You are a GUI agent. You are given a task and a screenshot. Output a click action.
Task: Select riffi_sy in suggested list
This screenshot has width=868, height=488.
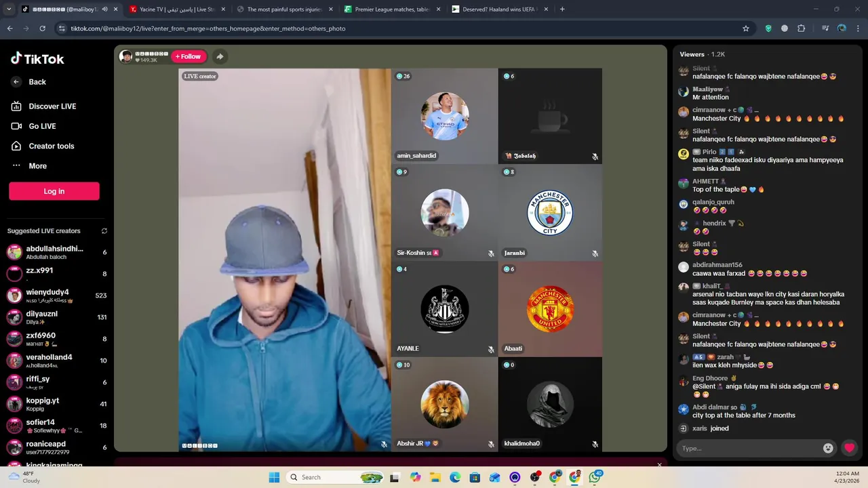[x=57, y=382]
